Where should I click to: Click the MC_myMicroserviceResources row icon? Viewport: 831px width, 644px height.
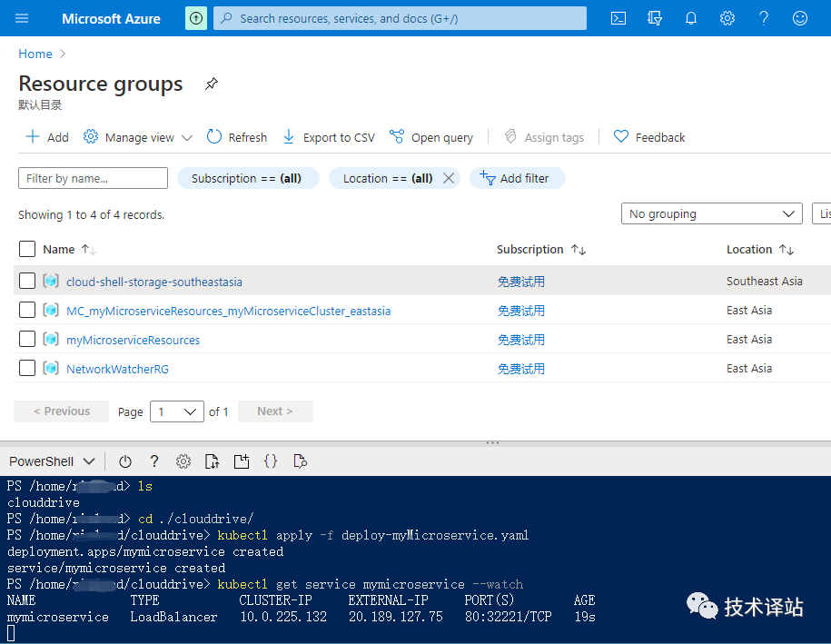pyautogui.click(x=51, y=310)
